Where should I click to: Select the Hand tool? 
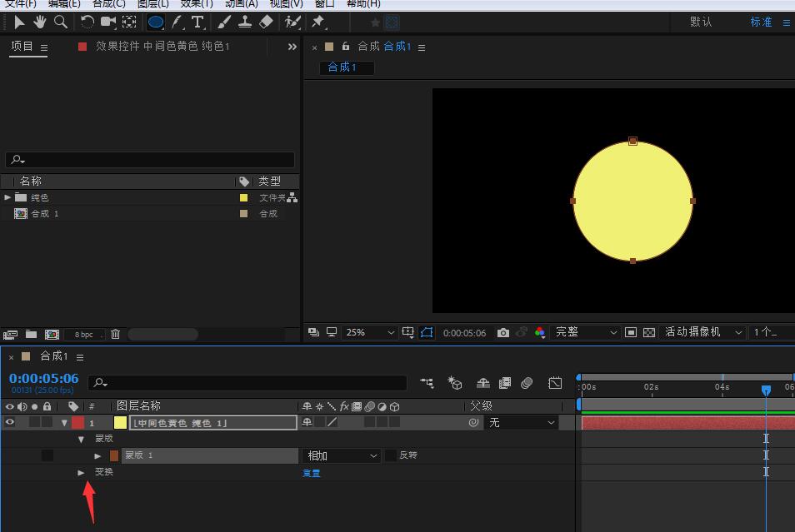(39, 22)
